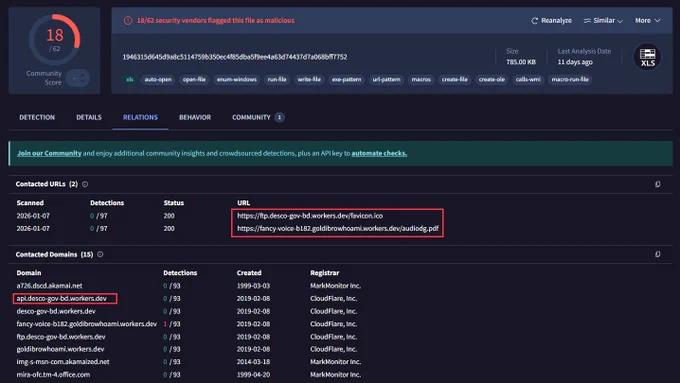Open domain desco-gov-bd.workers.dev
The width and height of the screenshot is (680, 383).
coord(56,311)
